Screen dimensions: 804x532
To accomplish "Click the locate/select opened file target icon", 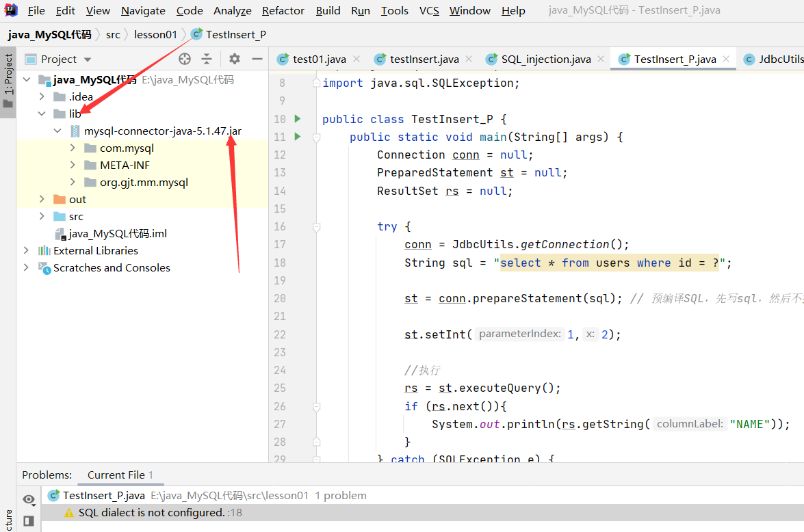I will [x=185, y=59].
